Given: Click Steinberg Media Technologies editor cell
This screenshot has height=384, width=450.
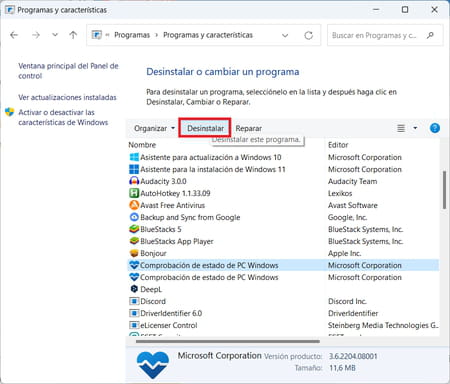Looking at the screenshot, I should point(383,325).
